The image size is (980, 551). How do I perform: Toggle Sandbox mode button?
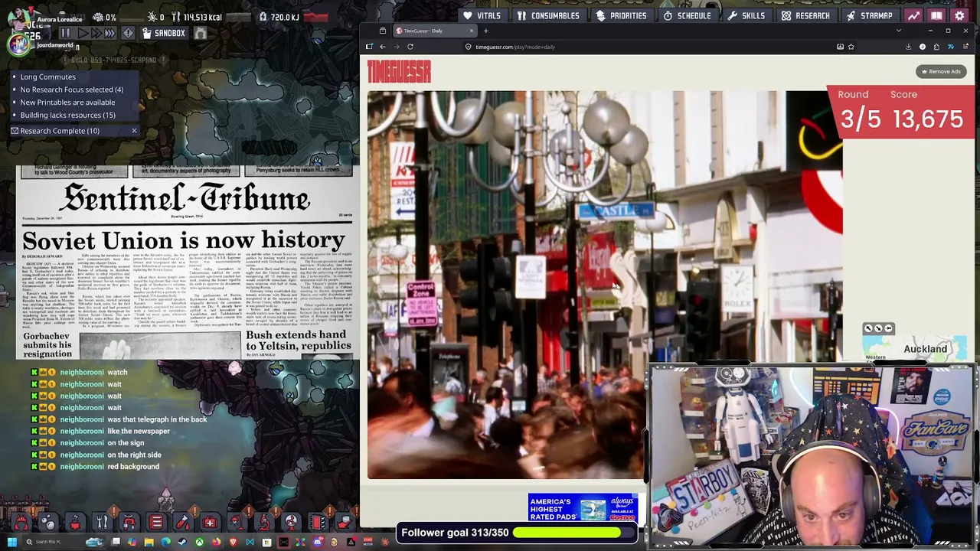163,33
